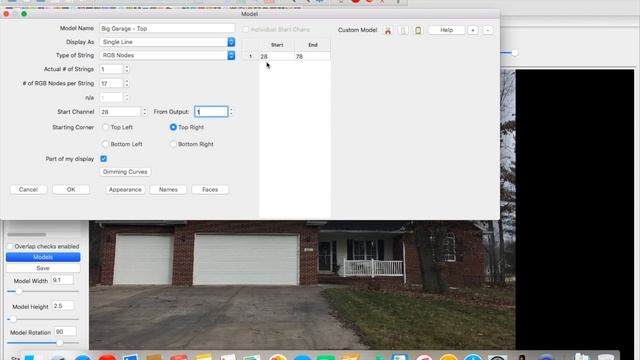Click the Start column header
640x360 pixels.
point(277,45)
